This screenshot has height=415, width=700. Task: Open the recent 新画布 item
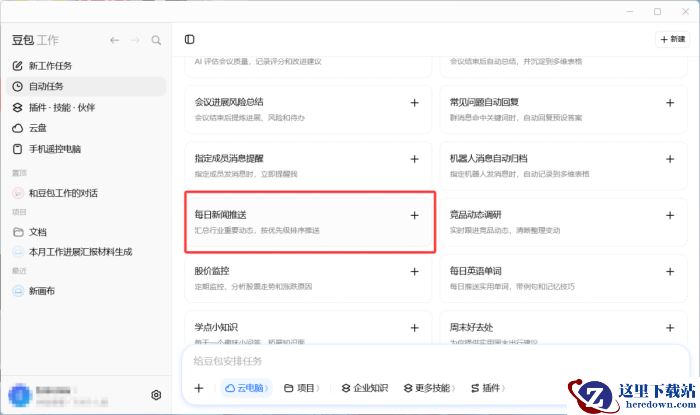pos(86,291)
